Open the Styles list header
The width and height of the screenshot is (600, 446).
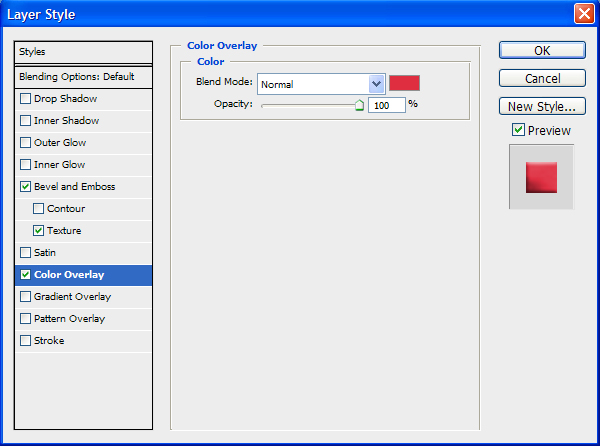tap(84, 51)
